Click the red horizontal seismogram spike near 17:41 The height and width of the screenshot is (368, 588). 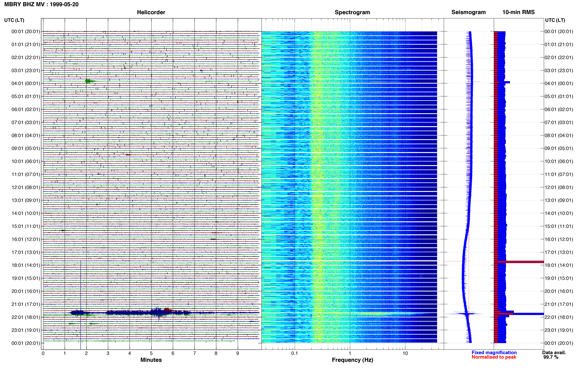point(456,261)
